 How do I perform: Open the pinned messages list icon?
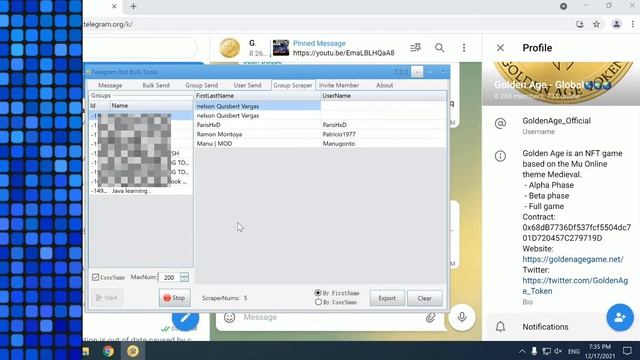[x=416, y=48]
